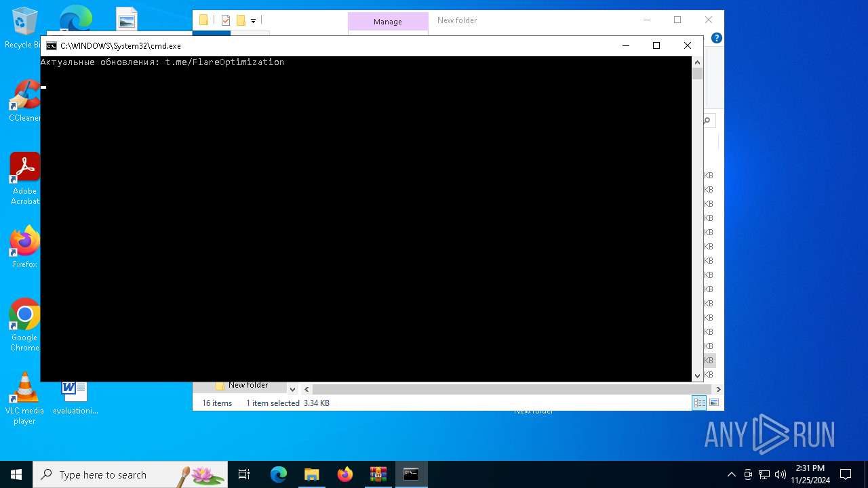The image size is (868, 488).
Task: Select the evaluationi... Word document on desktop
Action: [75, 398]
